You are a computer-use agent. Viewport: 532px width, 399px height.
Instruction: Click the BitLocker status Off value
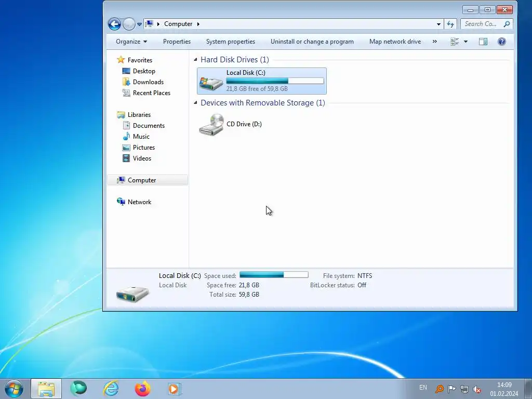pyautogui.click(x=362, y=285)
